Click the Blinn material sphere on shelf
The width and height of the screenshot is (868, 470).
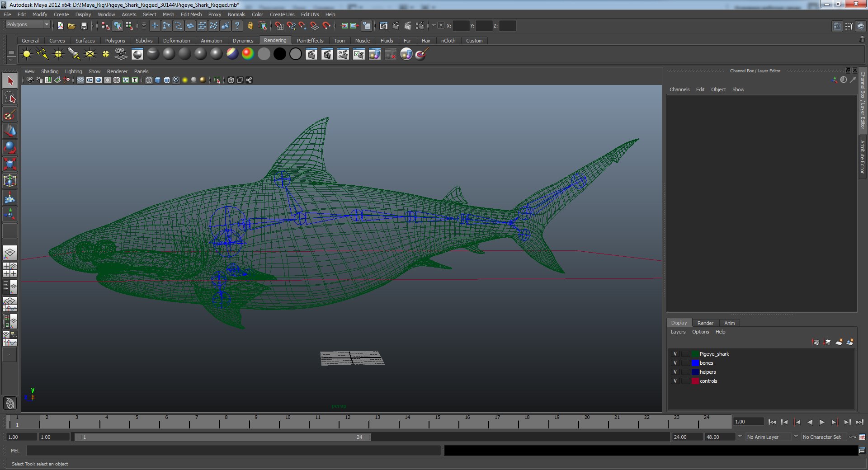click(x=169, y=54)
